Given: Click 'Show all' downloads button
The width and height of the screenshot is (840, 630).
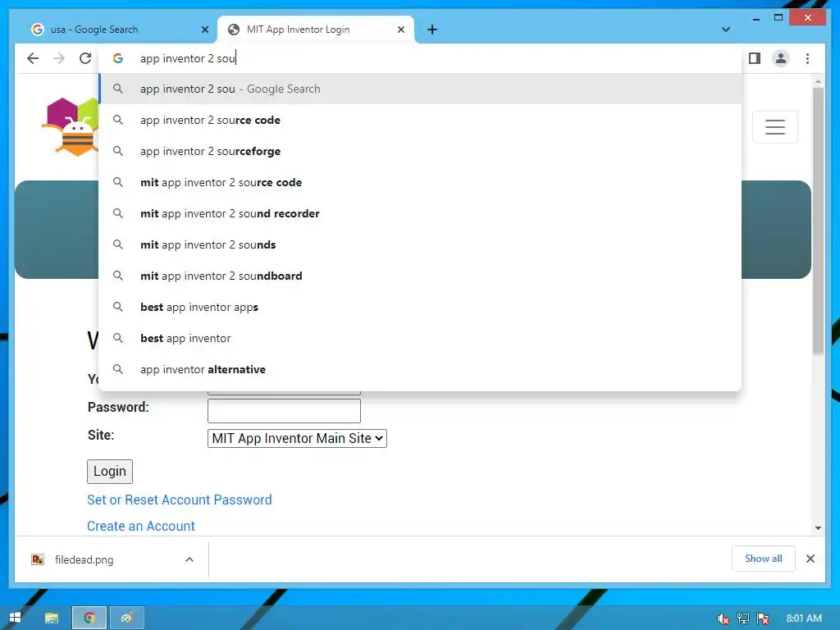Looking at the screenshot, I should tap(764, 559).
